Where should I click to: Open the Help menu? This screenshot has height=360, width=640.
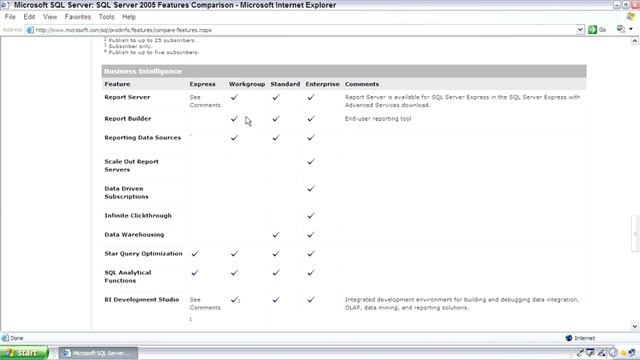[x=129, y=17]
